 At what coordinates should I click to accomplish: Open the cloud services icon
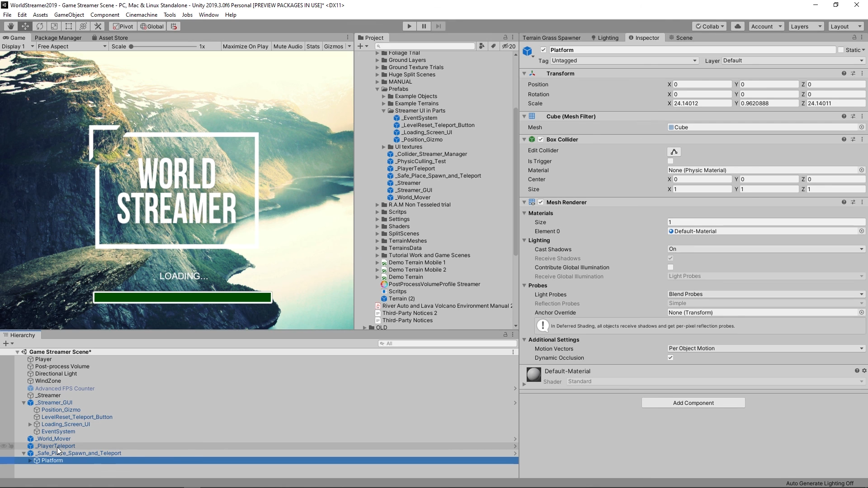point(738,26)
